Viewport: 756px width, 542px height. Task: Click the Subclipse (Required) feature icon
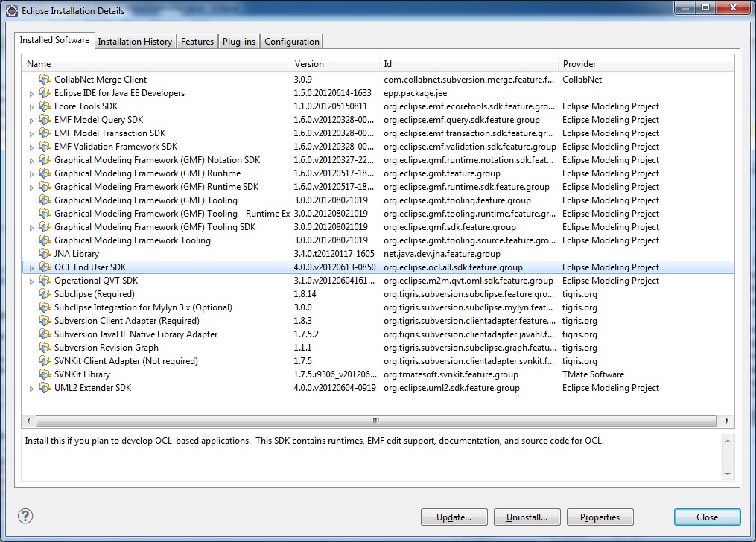45,294
